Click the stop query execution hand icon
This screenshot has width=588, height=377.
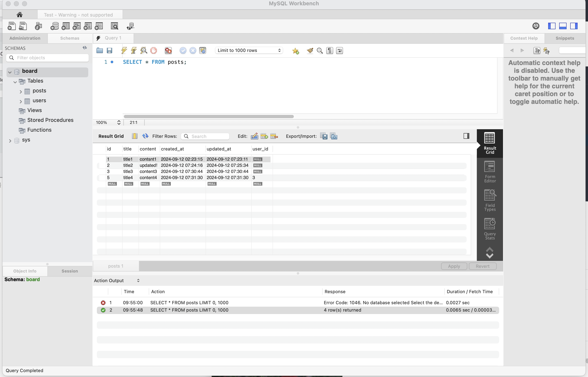click(x=154, y=50)
